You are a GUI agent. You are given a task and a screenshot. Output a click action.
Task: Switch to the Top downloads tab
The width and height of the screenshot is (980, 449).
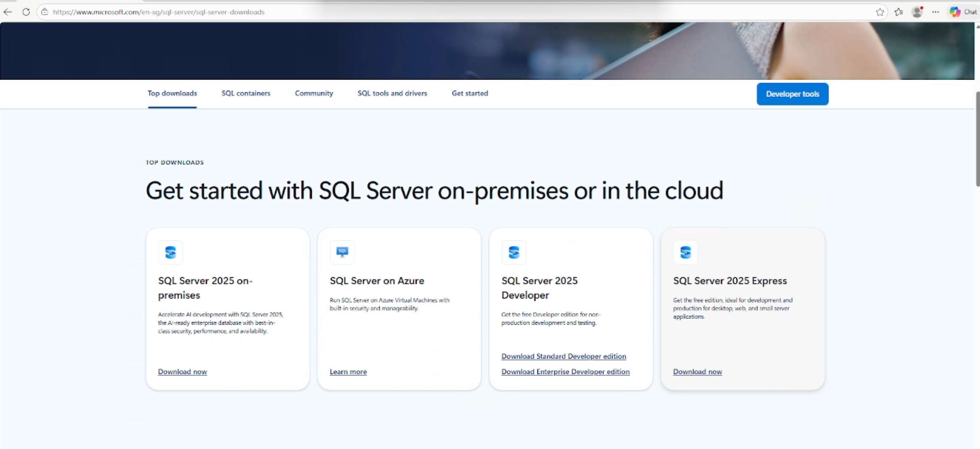[172, 93]
